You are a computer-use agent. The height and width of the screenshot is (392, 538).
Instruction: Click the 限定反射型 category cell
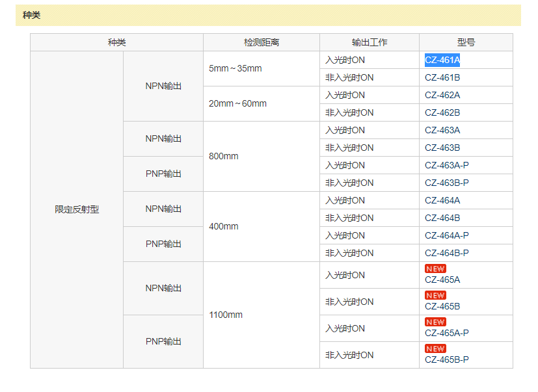(77, 209)
